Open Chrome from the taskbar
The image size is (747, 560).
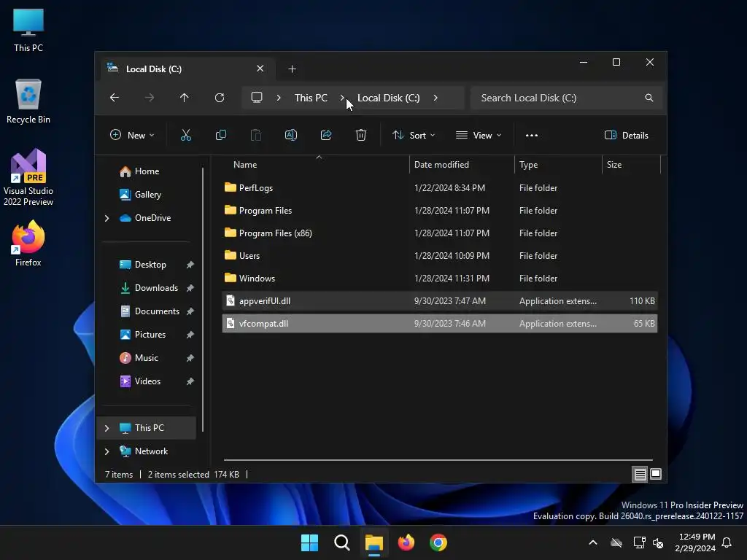438,542
